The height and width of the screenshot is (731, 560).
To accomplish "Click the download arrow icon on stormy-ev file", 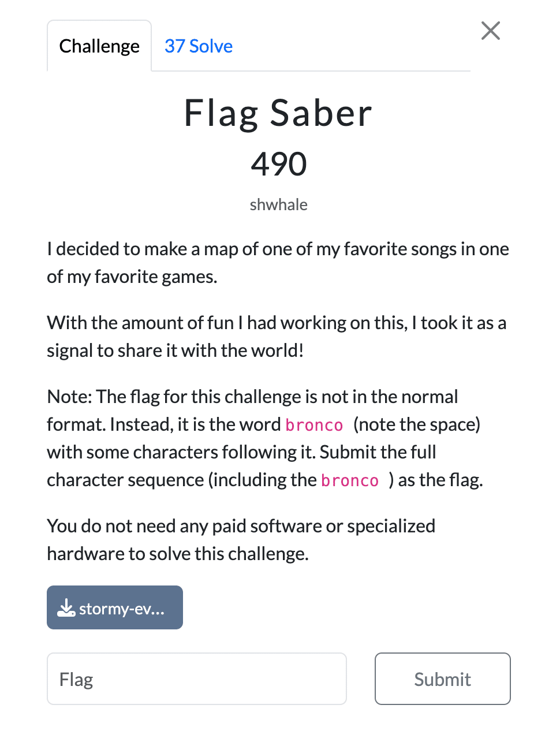I will coord(66,607).
